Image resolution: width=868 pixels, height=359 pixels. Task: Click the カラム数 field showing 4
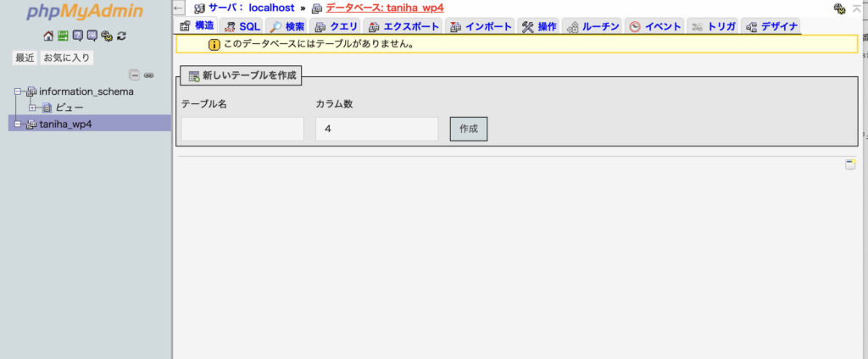click(377, 129)
